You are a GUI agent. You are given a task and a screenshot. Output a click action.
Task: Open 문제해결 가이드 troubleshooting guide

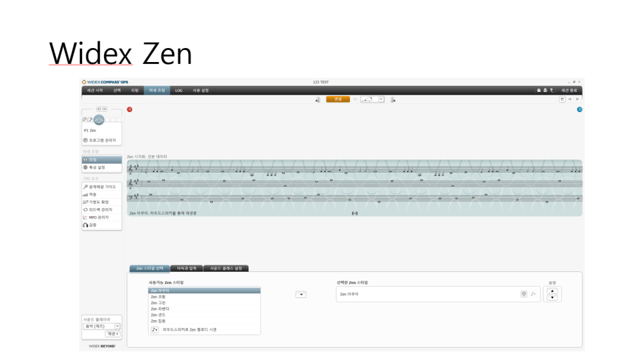coord(102,187)
